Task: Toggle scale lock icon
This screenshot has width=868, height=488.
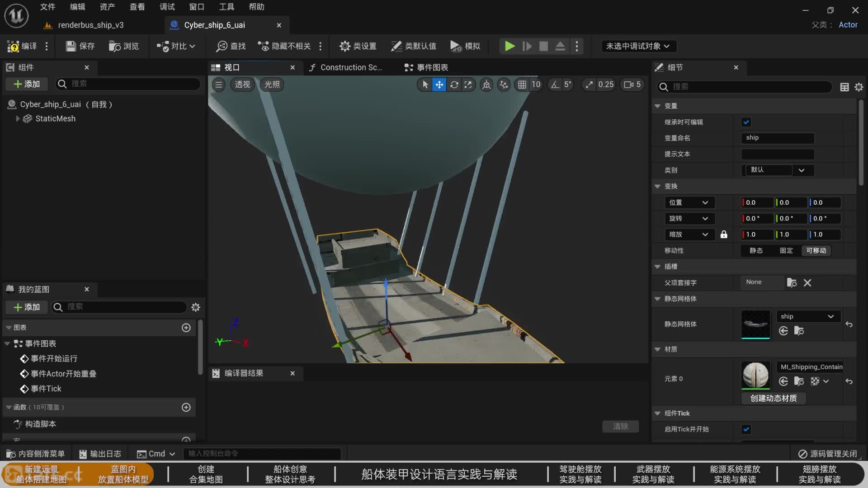Action: [x=724, y=235]
